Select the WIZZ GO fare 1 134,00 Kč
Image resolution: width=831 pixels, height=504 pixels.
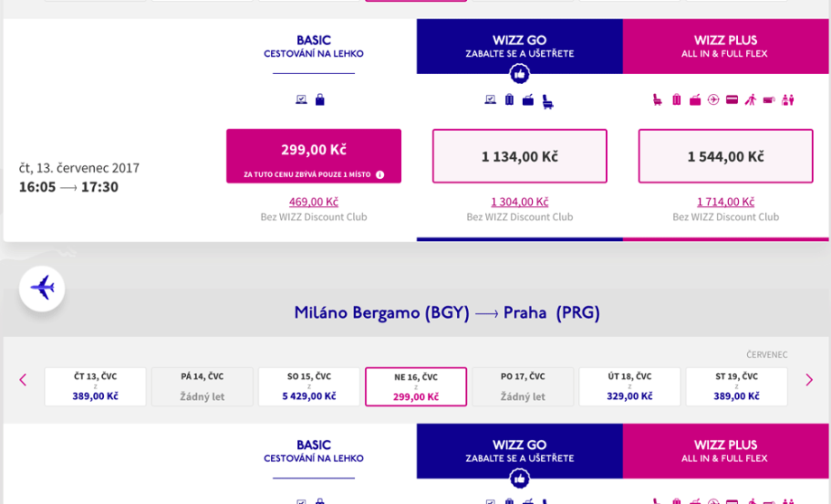[x=519, y=156]
